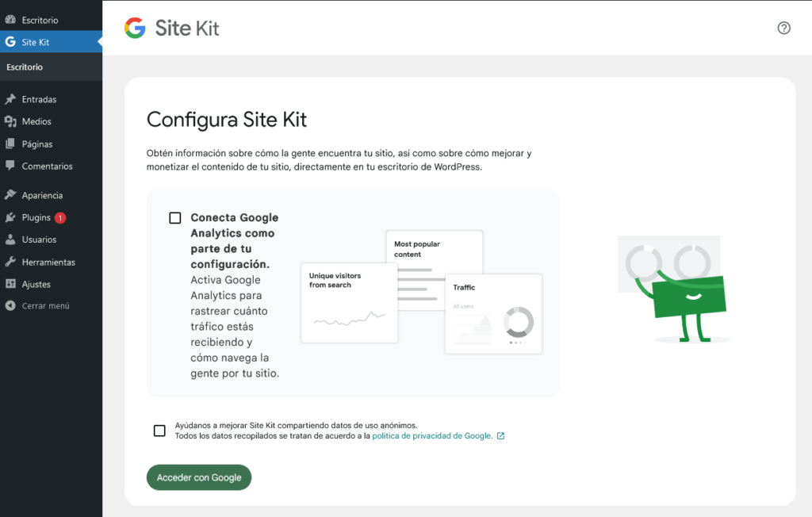Screen dimensions: 812x517
Task: Click the Apariencia paintbrush icon
Action: 10,195
